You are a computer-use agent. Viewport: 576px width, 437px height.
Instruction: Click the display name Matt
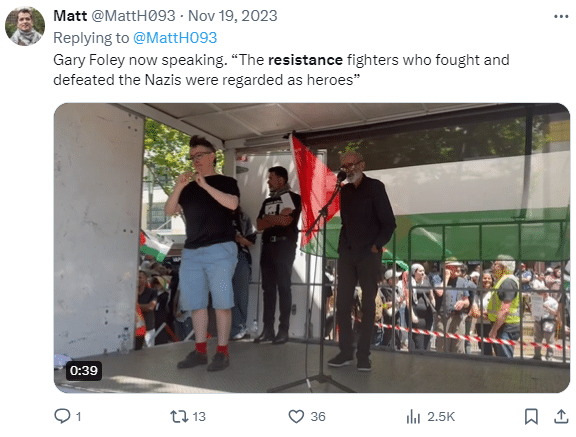[x=70, y=16]
